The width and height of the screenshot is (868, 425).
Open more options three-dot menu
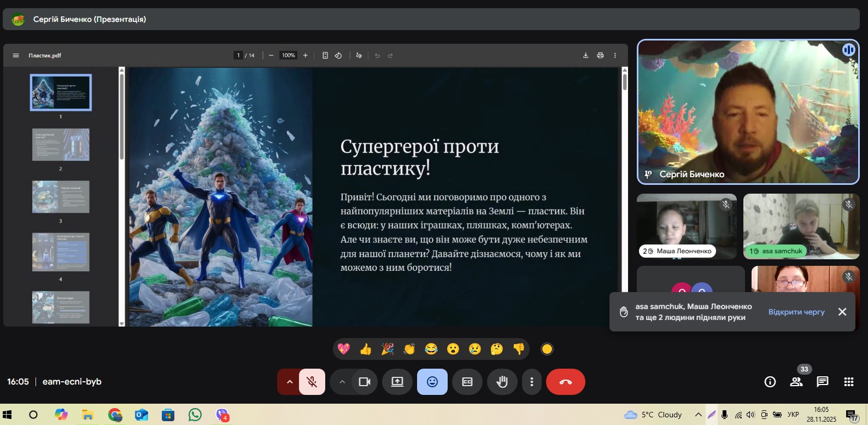(x=532, y=382)
